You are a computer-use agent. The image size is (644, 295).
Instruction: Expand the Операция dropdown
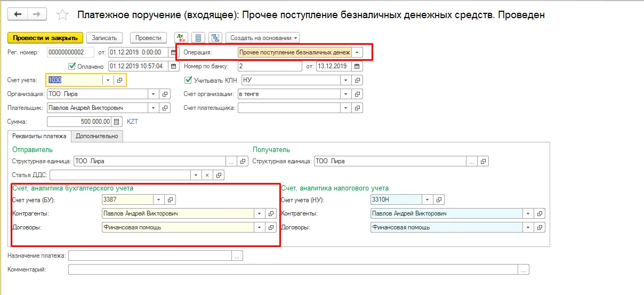357,52
